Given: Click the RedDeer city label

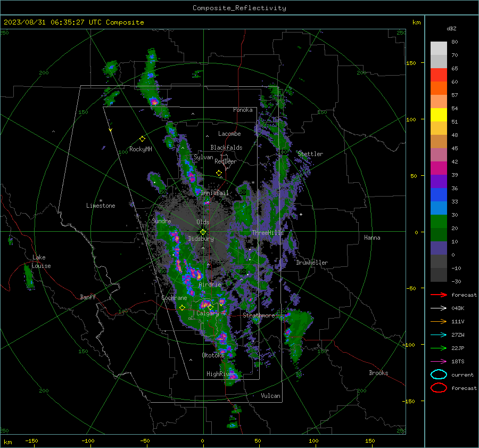Looking at the screenshot, I should click(x=226, y=161).
